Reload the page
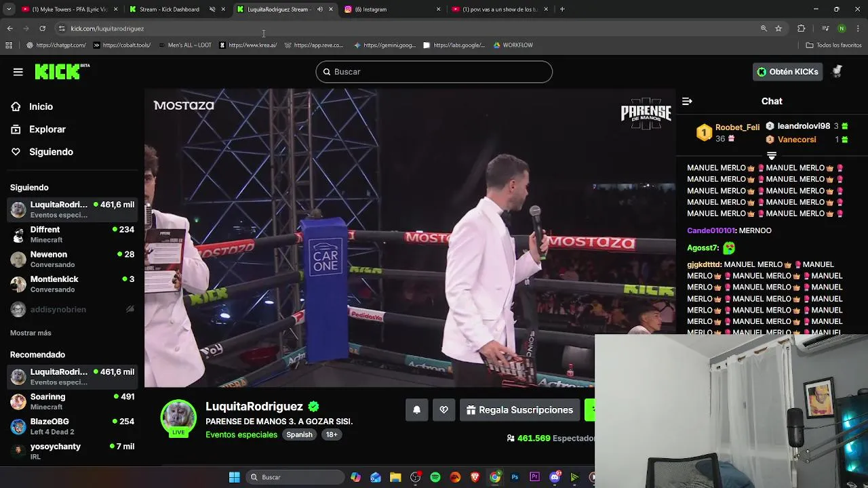The height and width of the screenshot is (488, 868). pos(42,28)
